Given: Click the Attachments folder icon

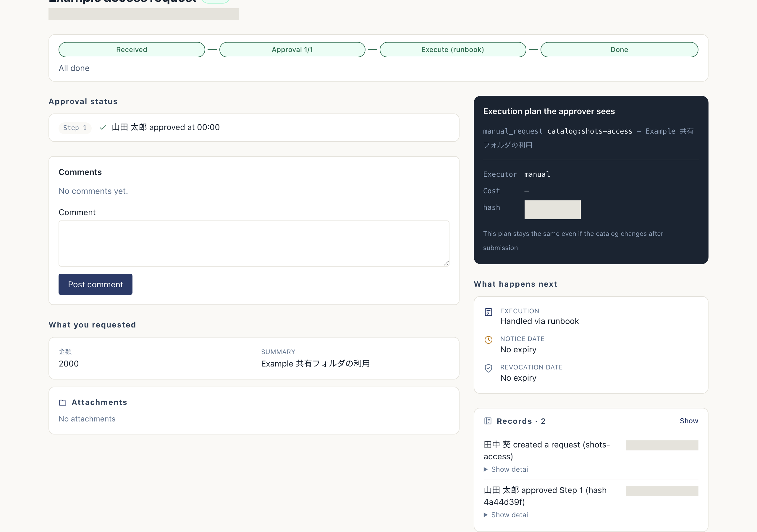Looking at the screenshot, I should (x=63, y=403).
